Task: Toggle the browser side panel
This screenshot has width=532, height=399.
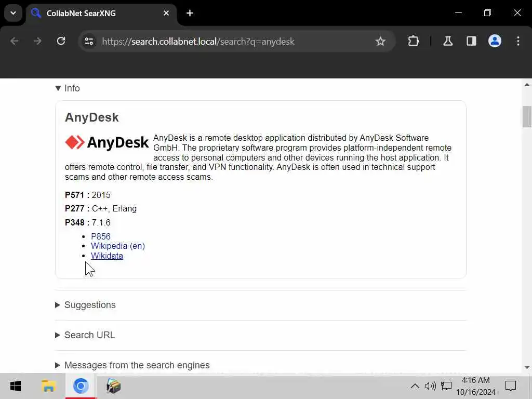Action: 471,42
